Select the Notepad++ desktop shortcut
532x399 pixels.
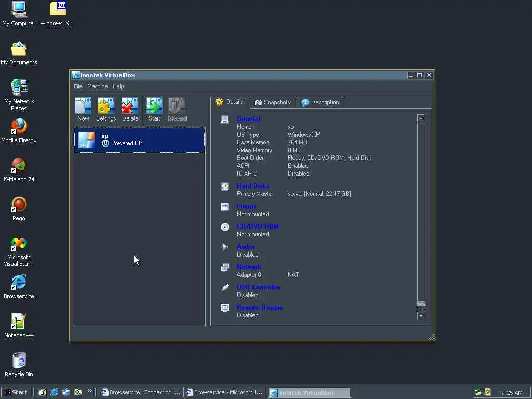[x=19, y=326]
